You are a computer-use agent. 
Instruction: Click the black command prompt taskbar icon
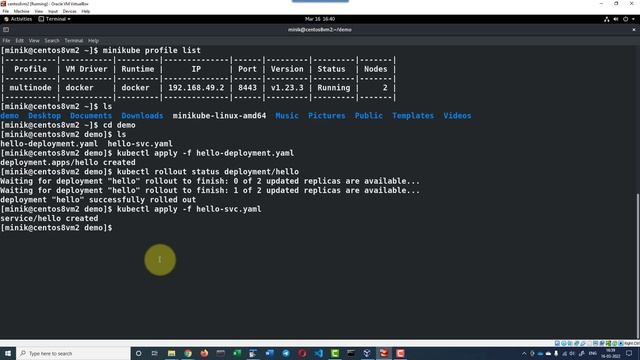click(351, 353)
